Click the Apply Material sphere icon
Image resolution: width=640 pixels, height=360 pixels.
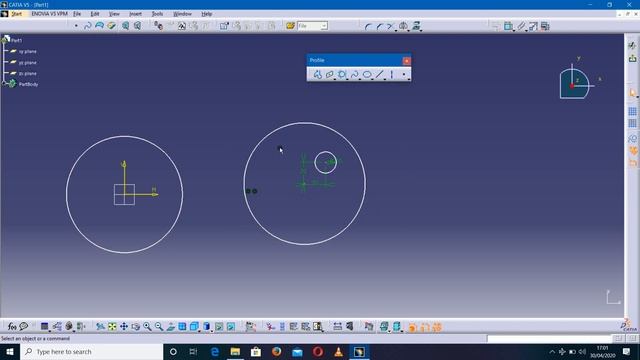pyautogui.click(x=69, y=327)
